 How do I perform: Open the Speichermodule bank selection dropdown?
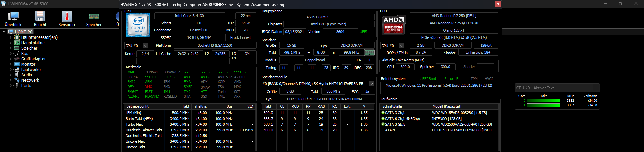371,84
